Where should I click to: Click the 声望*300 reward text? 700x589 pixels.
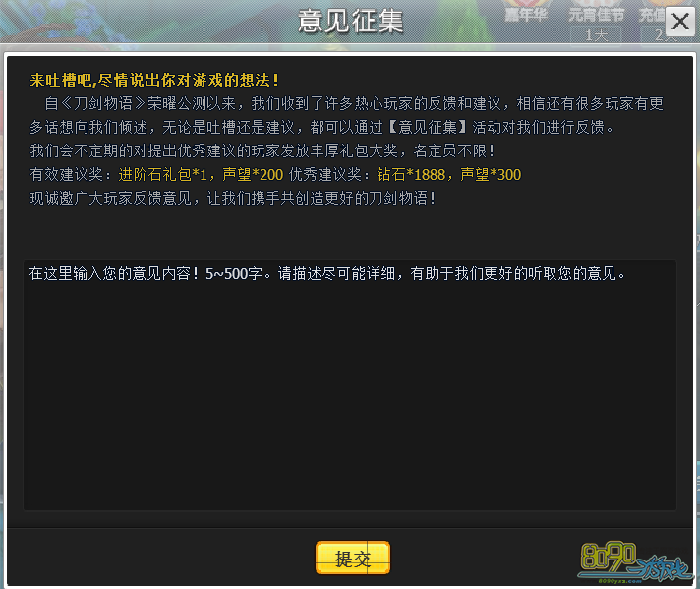click(x=491, y=175)
